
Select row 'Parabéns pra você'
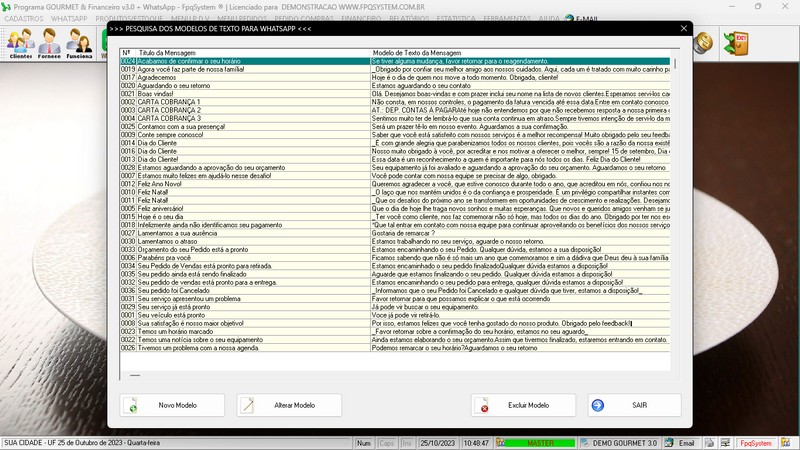click(x=395, y=258)
